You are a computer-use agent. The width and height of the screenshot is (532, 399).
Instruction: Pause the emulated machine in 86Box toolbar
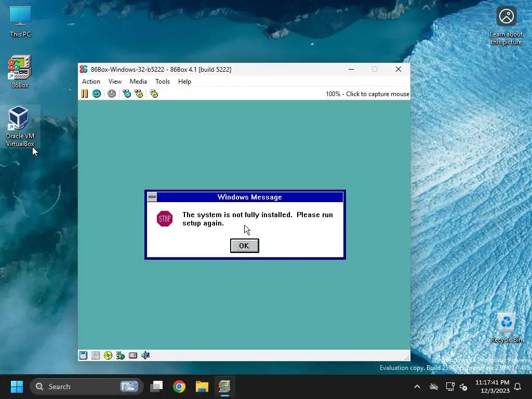tap(85, 94)
